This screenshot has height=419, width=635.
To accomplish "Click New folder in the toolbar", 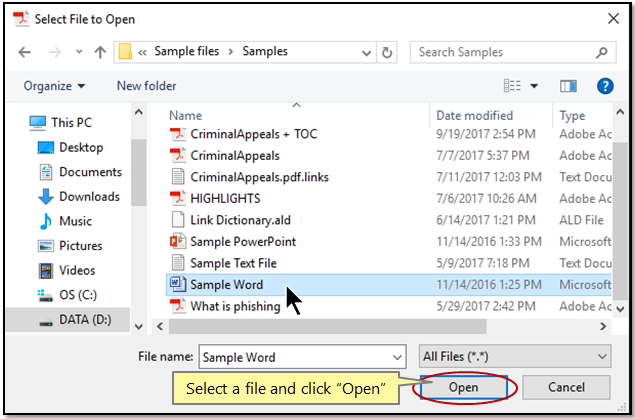I will [x=146, y=86].
